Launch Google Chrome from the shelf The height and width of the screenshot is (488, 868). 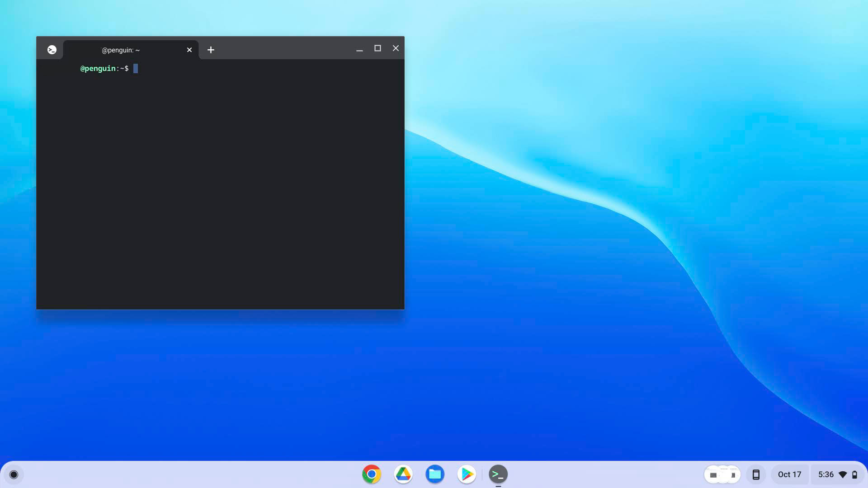tap(371, 474)
